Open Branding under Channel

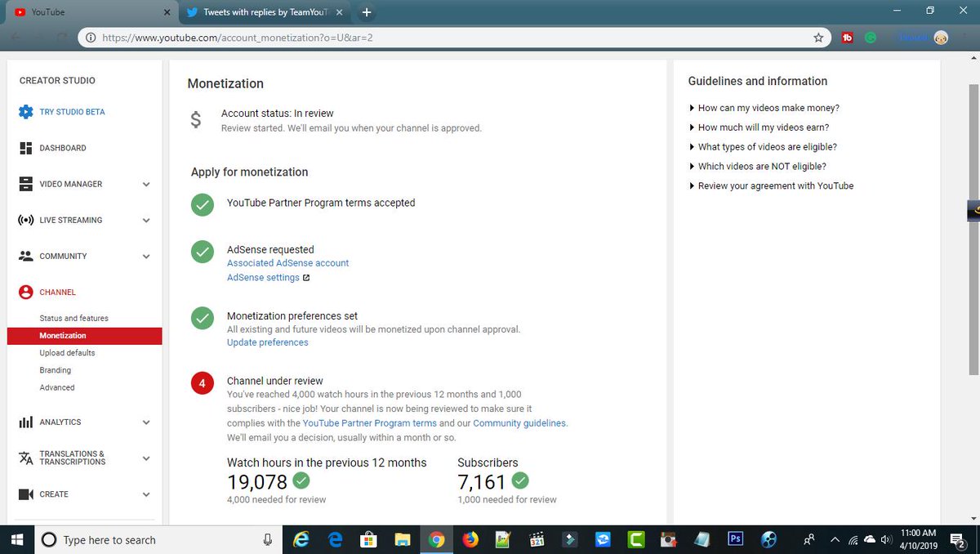point(56,370)
